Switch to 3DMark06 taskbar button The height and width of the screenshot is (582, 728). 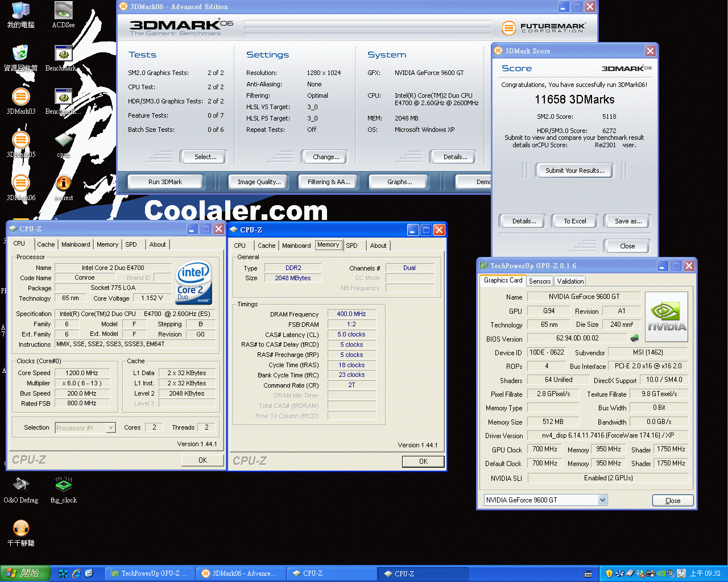coord(241,573)
